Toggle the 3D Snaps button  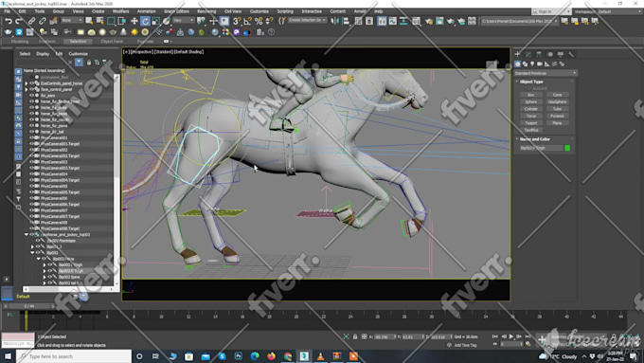coord(237,21)
